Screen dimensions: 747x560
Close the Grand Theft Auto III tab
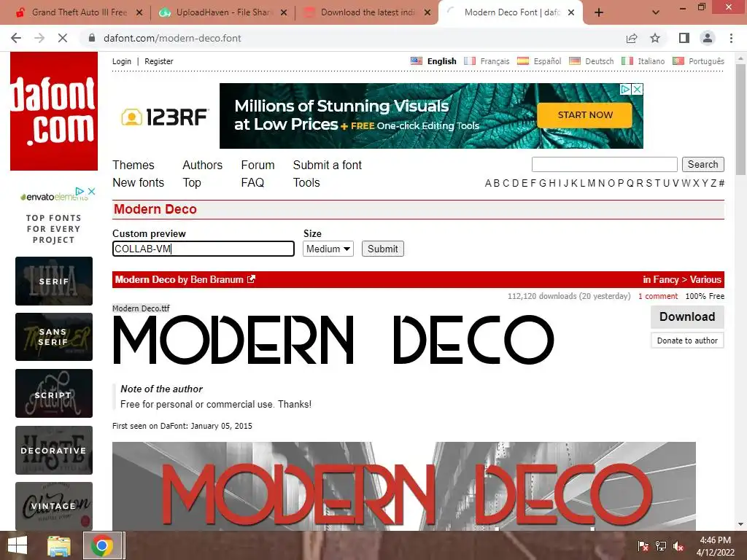(x=139, y=13)
